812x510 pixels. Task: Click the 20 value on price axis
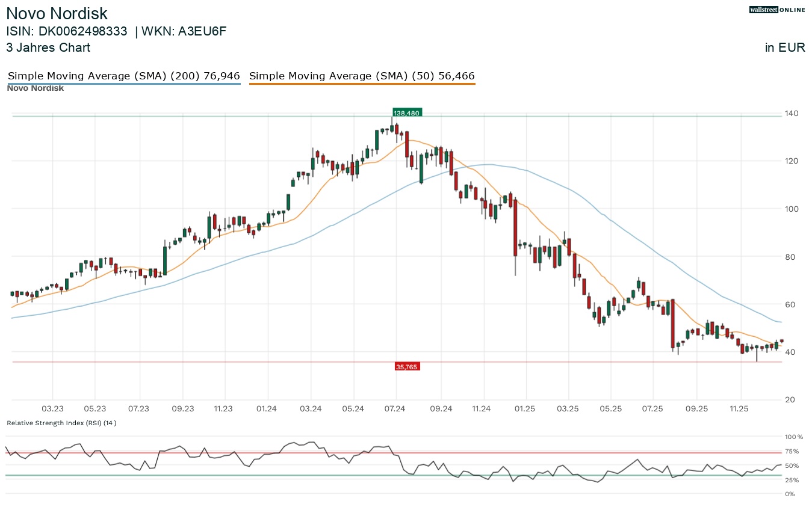(x=790, y=400)
